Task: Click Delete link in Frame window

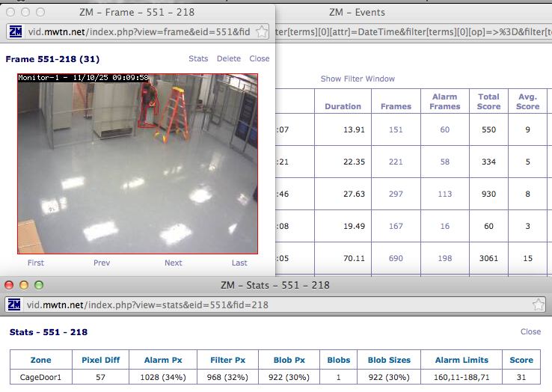Action: pos(229,58)
